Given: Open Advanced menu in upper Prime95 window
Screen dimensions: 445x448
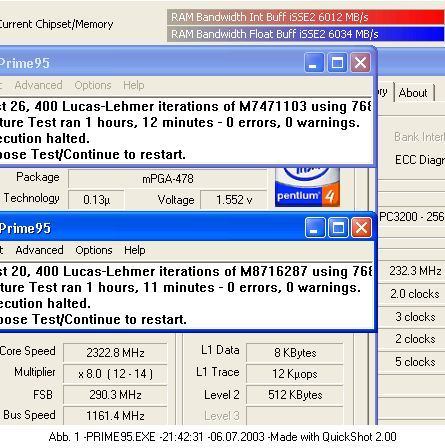Looking at the screenshot, I should [38, 85].
